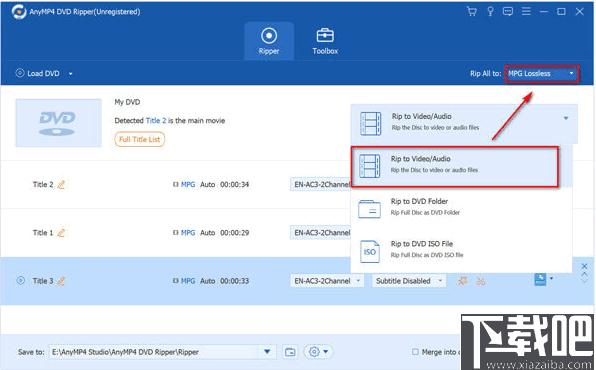The image size is (596, 370).
Task: Open Title 3 EN-AC3-2Channel audio dropdown
Action: pyautogui.click(x=327, y=281)
